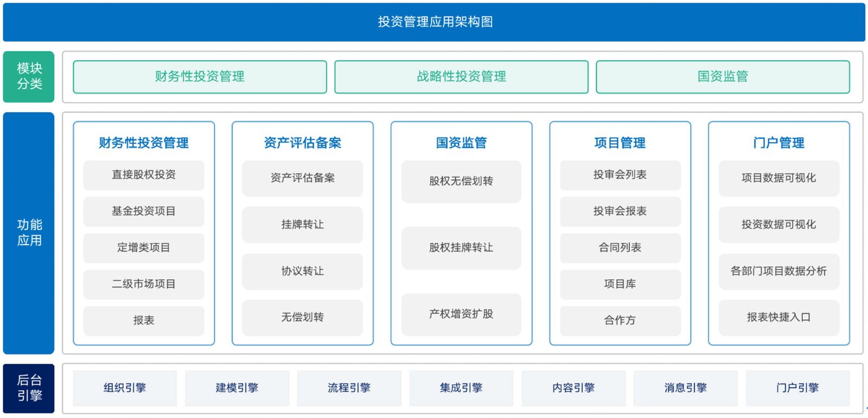The height and width of the screenshot is (418, 868).
Task: Choose the 协议转让 item
Action: point(303,271)
